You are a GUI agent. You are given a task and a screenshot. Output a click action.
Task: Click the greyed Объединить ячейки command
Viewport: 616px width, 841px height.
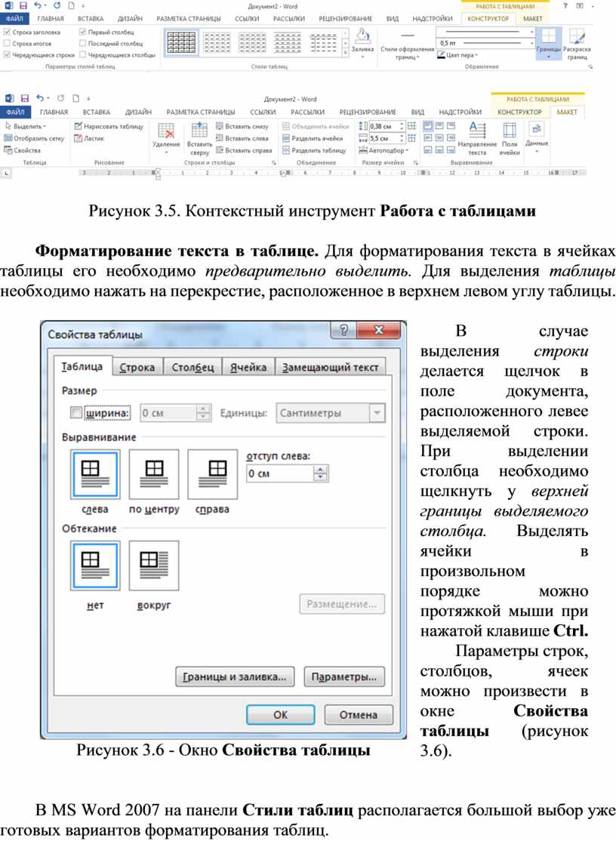(316, 127)
